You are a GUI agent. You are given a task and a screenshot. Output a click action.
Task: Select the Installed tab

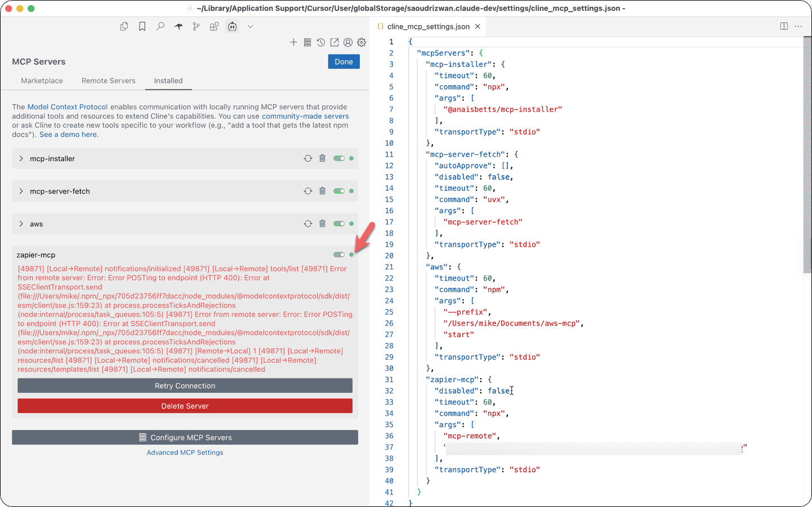tap(168, 81)
